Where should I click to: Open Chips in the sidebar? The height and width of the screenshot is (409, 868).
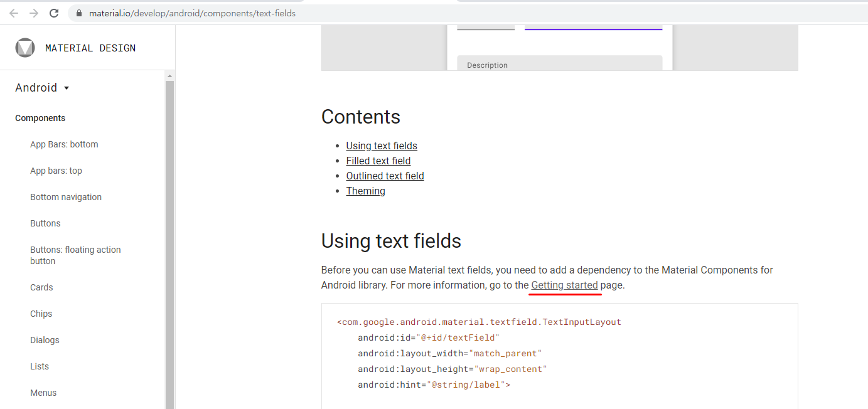coord(41,314)
